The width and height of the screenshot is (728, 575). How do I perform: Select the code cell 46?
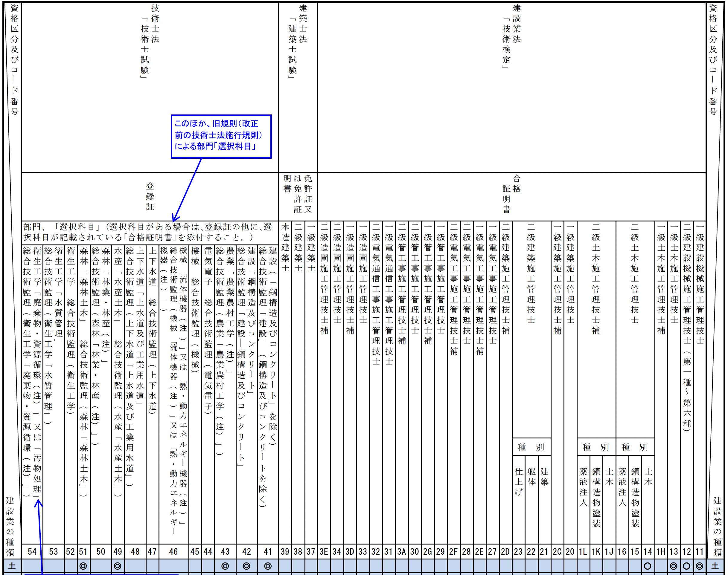coord(173,551)
